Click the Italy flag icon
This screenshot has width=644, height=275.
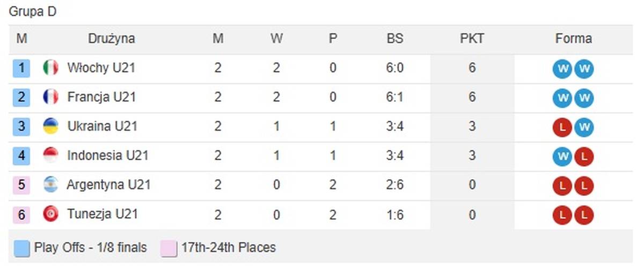click(50, 68)
